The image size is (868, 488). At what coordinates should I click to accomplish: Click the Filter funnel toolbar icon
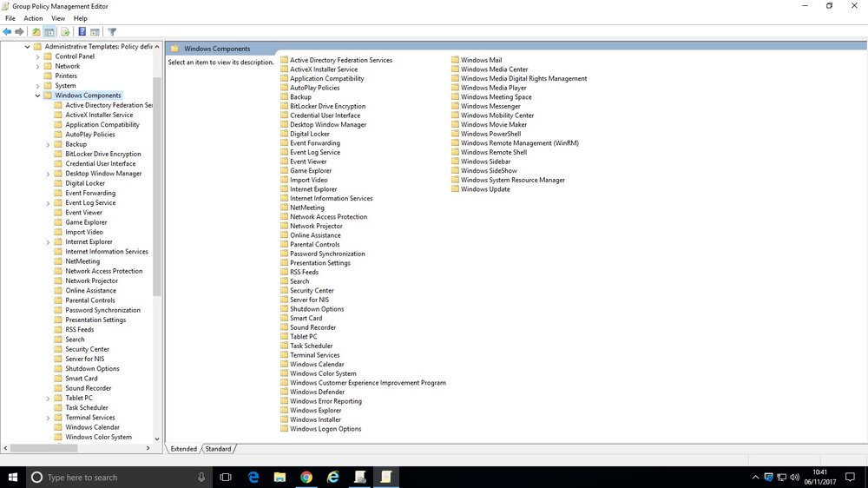(112, 32)
